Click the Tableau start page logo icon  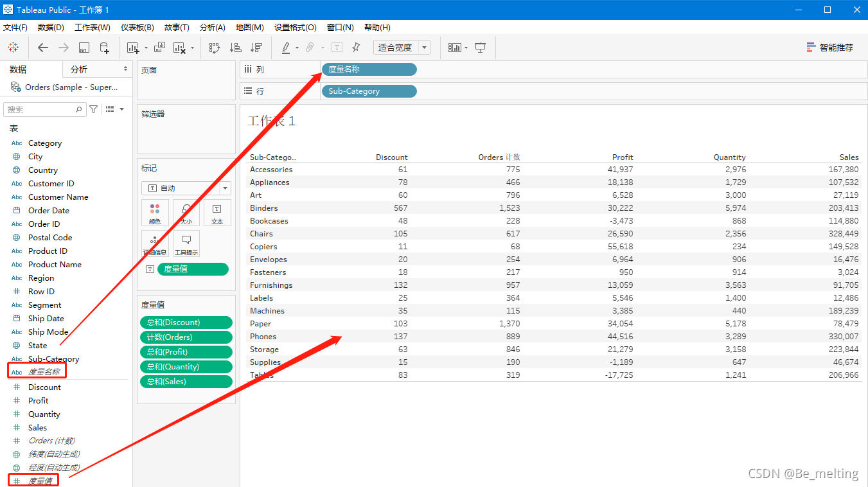click(13, 48)
